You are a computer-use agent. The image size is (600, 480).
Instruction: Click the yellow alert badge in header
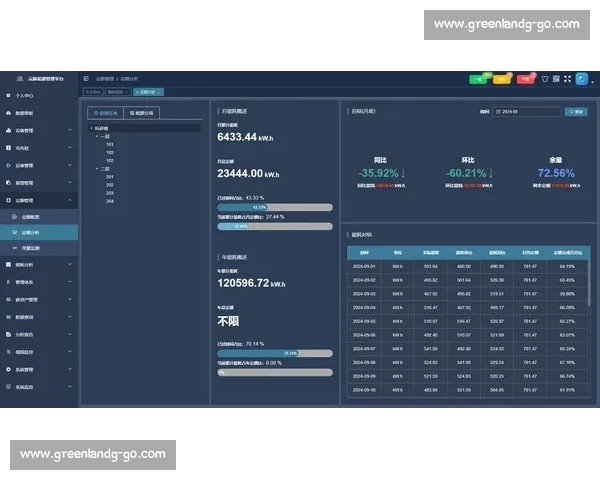[502, 78]
